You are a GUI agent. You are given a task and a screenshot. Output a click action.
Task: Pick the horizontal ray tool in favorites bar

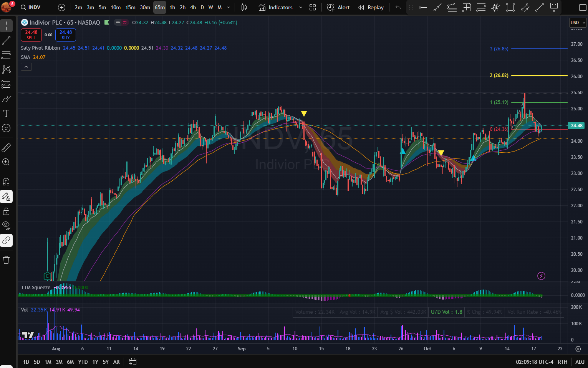[x=423, y=7]
